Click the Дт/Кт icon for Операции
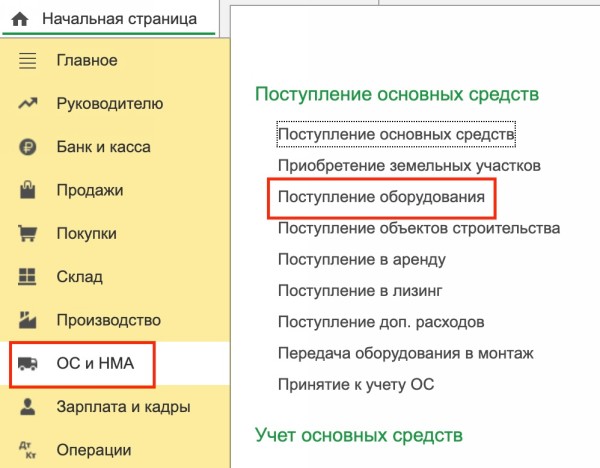This screenshot has width=600, height=468. click(x=27, y=450)
